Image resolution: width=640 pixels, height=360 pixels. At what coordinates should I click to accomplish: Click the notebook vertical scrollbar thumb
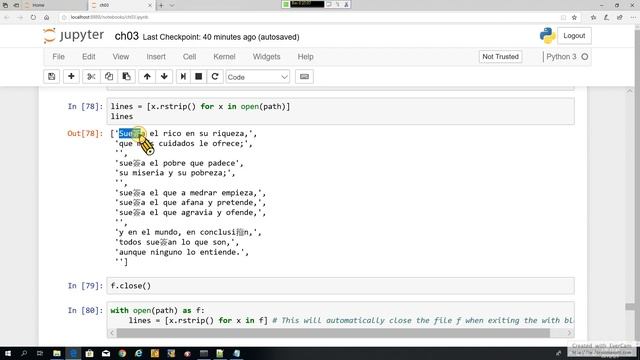[630, 307]
